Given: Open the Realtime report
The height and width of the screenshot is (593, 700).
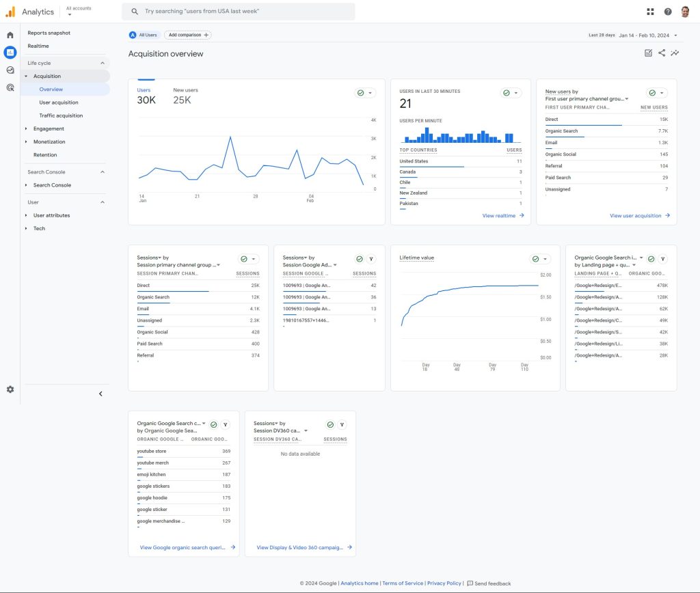Looking at the screenshot, I should 38,46.
